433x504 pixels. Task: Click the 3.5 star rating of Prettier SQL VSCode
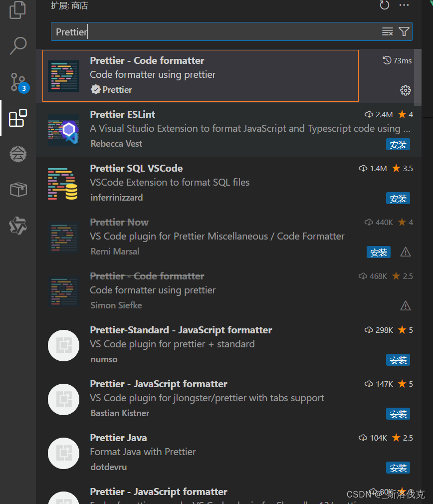pos(403,169)
